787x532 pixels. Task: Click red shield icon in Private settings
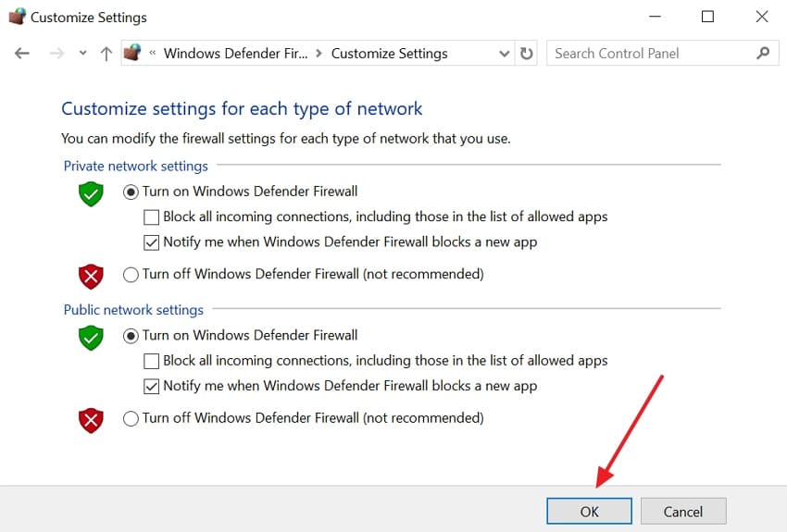[x=91, y=277]
